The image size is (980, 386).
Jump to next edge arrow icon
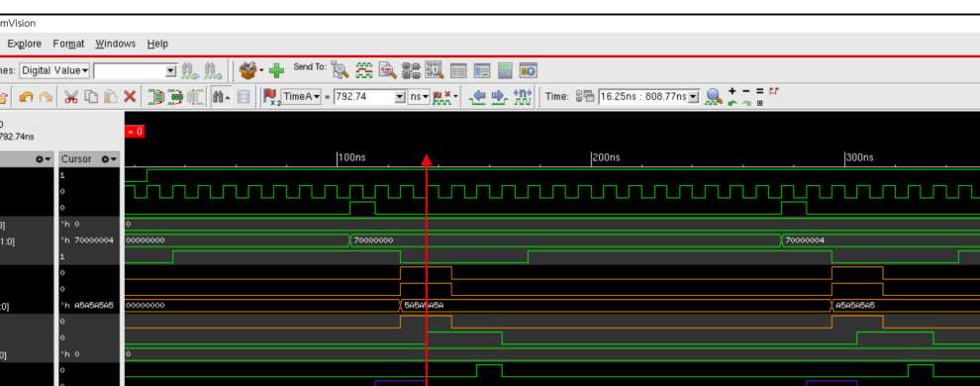499,97
